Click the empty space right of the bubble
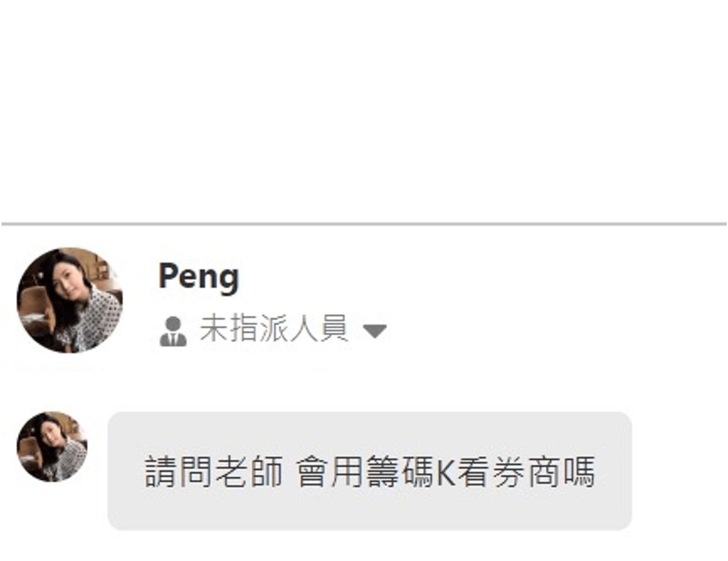This screenshot has height=561, width=728. tap(680, 471)
